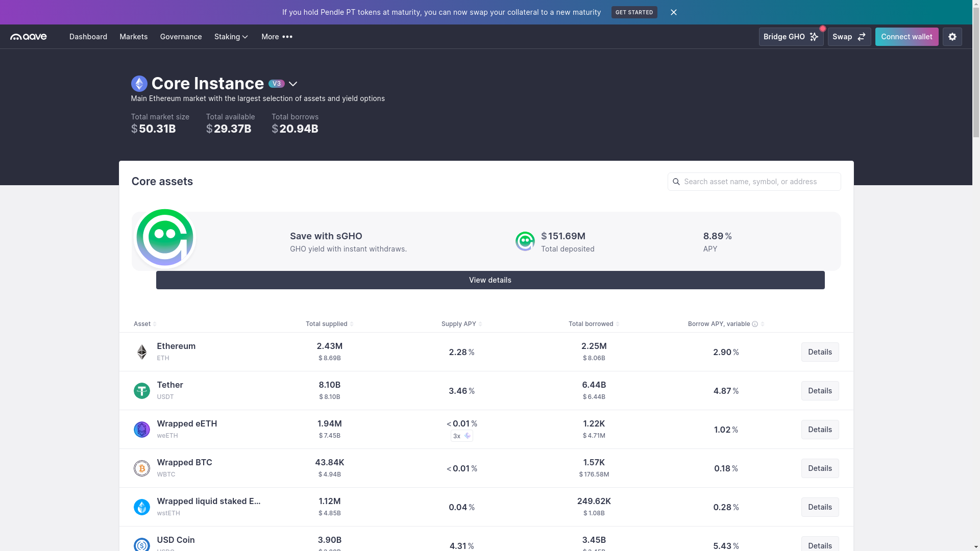
Task: Click the weETH 3x incentive badge
Action: [x=462, y=436]
